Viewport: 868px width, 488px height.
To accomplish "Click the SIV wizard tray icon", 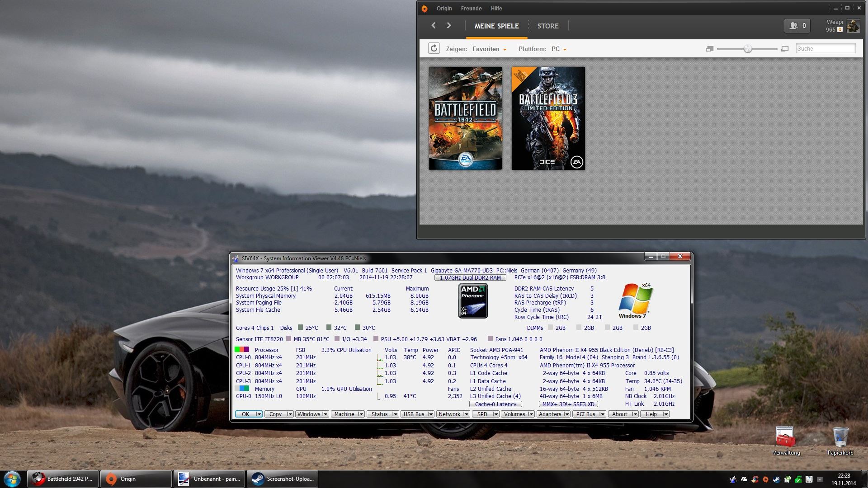I will point(733,479).
